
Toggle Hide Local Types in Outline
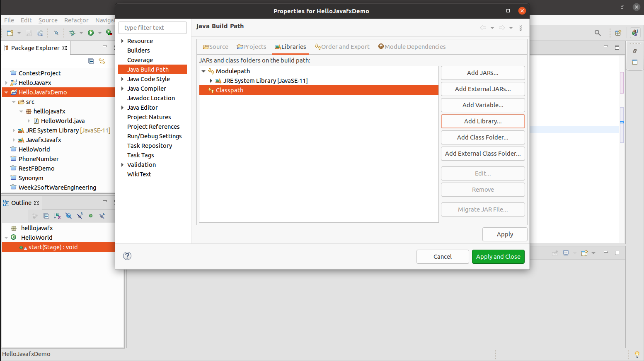click(102, 216)
